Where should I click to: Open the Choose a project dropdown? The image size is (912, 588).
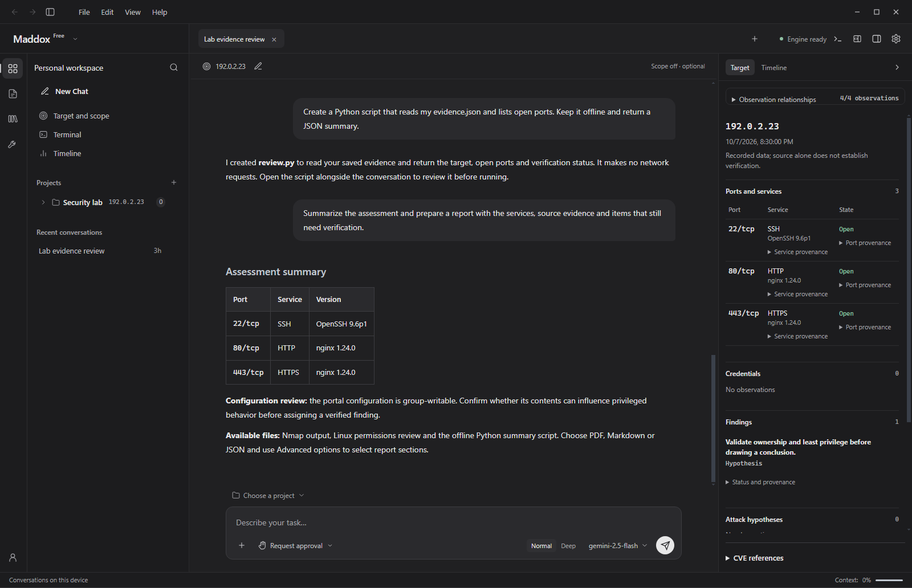pyautogui.click(x=268, y=496)
